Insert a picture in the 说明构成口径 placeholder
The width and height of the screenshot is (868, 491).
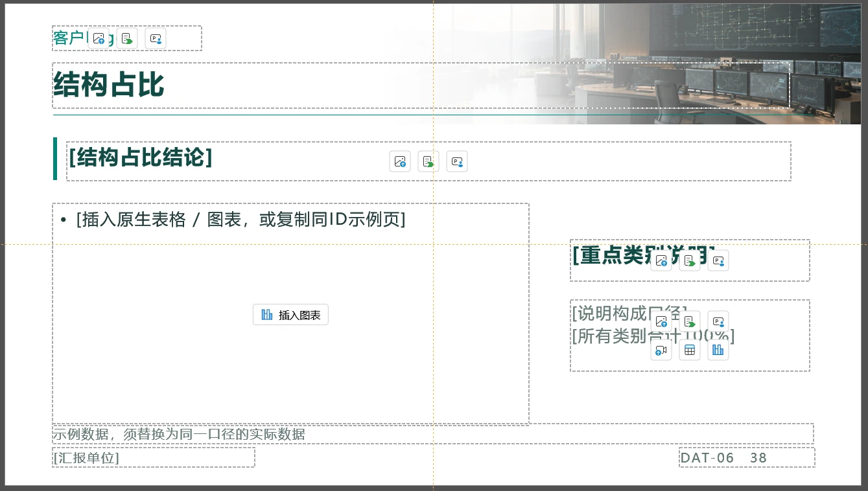(x=661, y=321)
